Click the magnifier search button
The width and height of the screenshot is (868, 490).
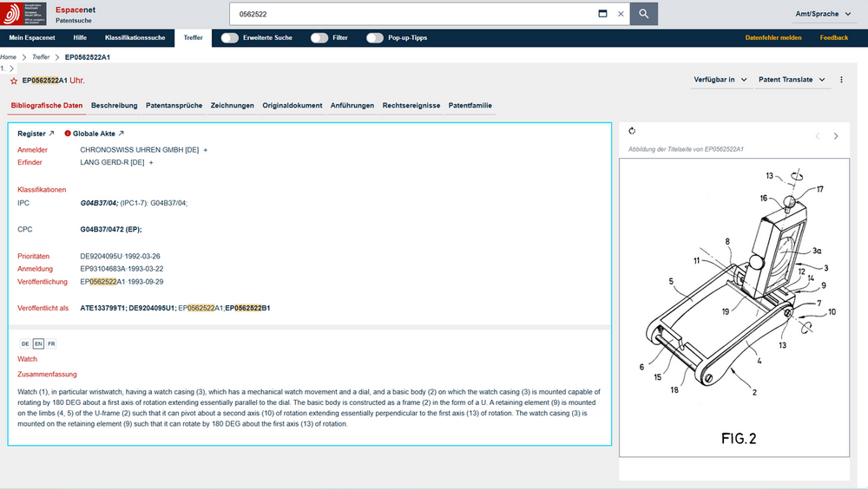tap(643, 14)
